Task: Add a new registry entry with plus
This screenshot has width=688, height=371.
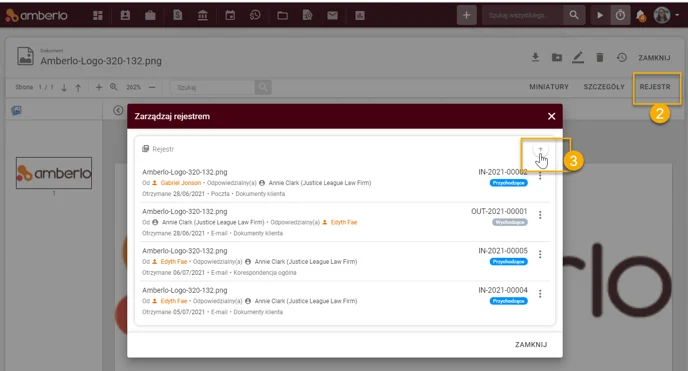Action: (540, 150)
